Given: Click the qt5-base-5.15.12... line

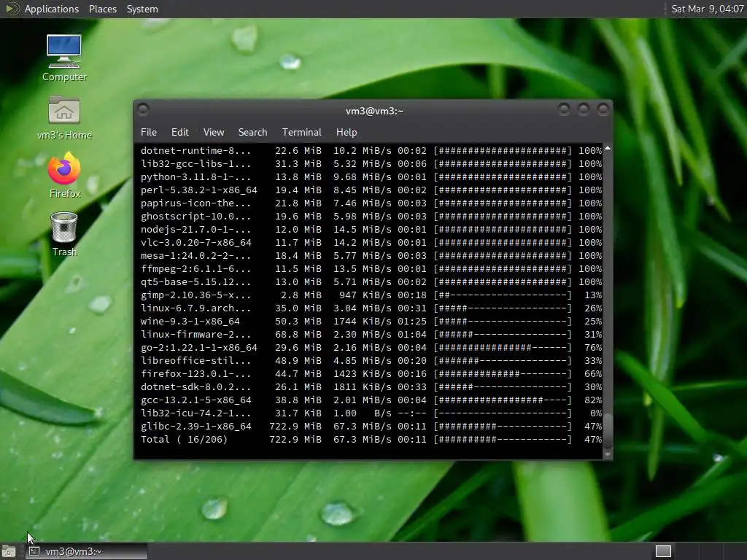Looking at the screenshot, I should click(371, 282).
